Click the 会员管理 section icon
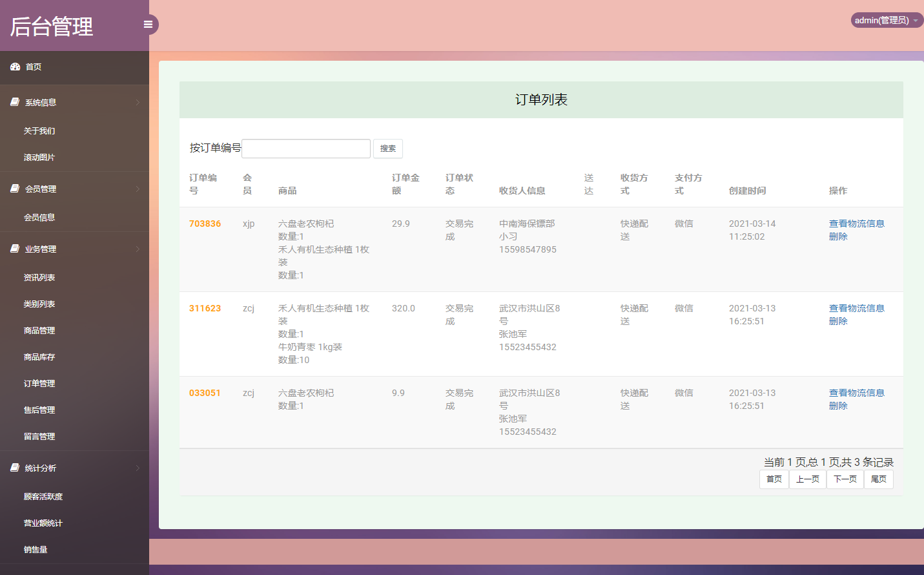 14,189
